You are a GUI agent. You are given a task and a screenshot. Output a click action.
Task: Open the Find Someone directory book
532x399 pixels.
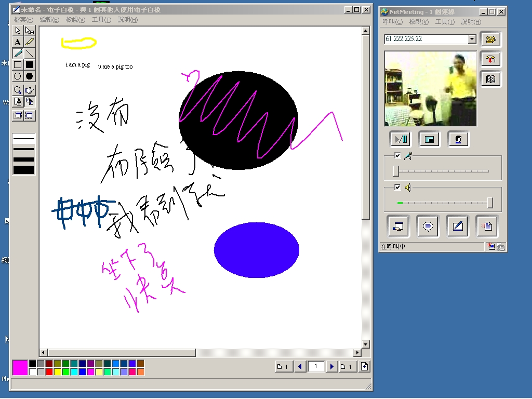(x=490, y=79)
